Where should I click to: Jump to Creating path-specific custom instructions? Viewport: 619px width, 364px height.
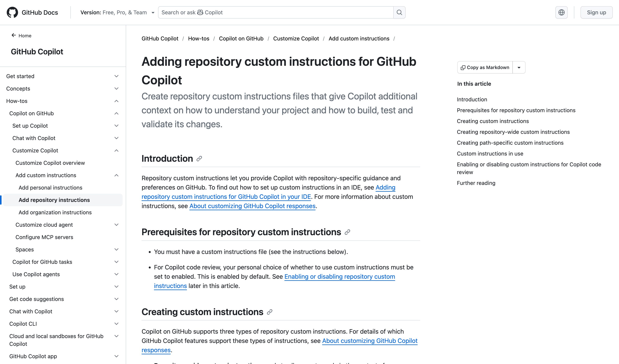click(x=510, y=143)
